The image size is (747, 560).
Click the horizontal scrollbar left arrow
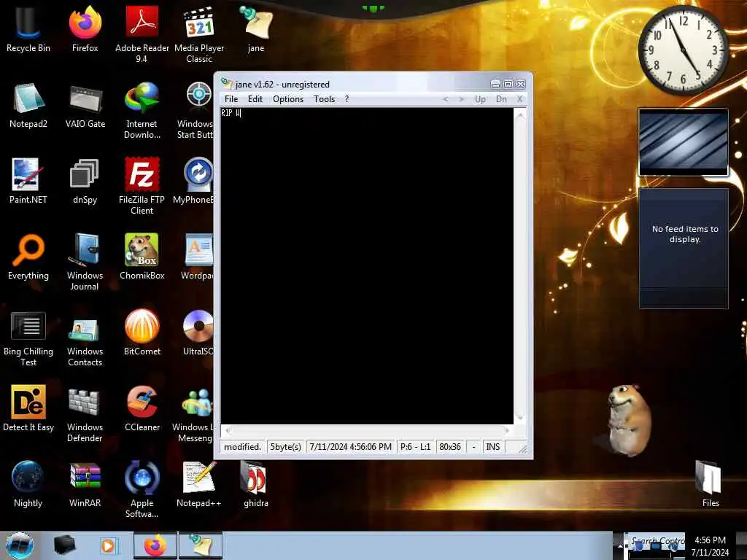pos(228,430)
